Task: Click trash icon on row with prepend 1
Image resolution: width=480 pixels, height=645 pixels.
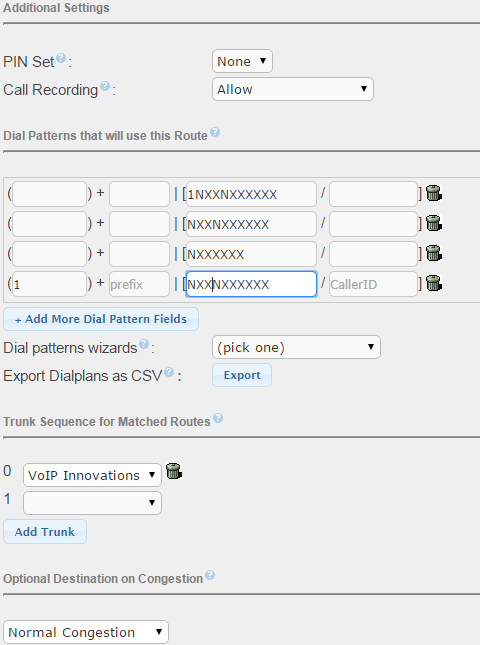Action: pos(434,283)
